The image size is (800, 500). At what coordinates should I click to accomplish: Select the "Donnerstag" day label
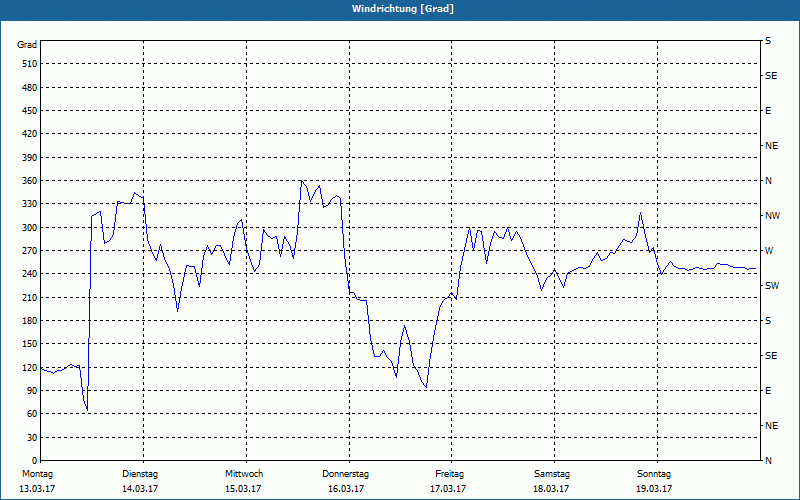(x=345, y=474)
